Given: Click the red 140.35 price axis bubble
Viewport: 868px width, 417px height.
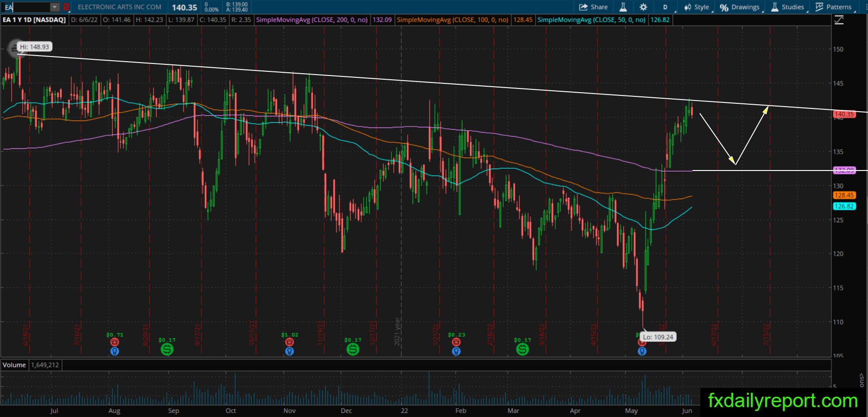Looking at the screenshot, I should tap(844, 114).
